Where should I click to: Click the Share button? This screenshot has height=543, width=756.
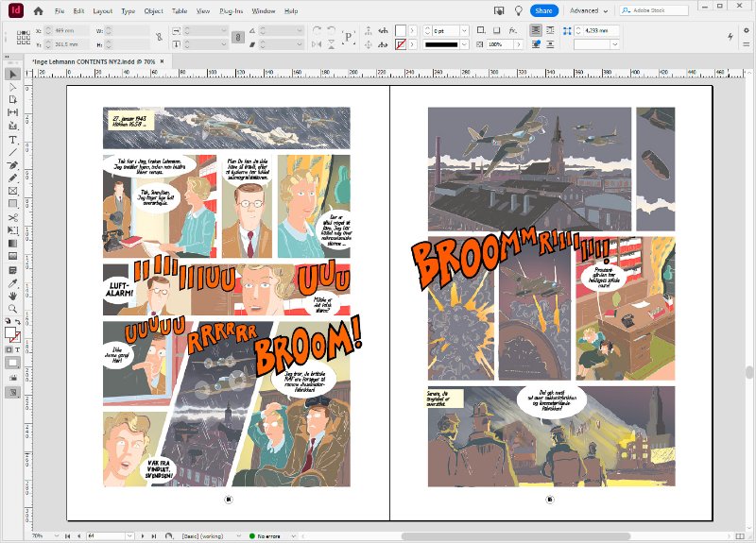pyautogui.click(x=544, y=10)
